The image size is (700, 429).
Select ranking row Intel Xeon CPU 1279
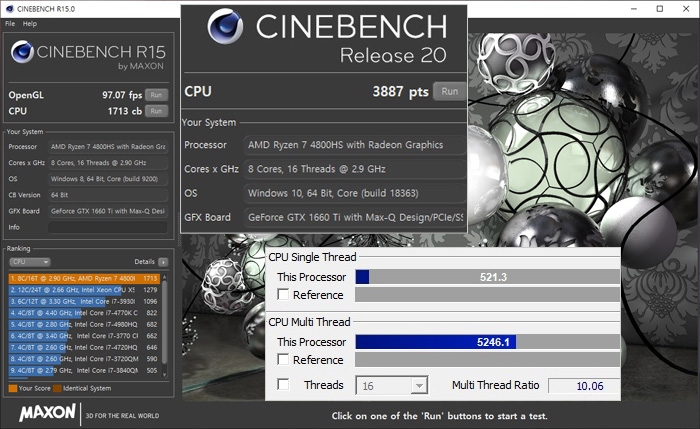(x=84, y=290)
